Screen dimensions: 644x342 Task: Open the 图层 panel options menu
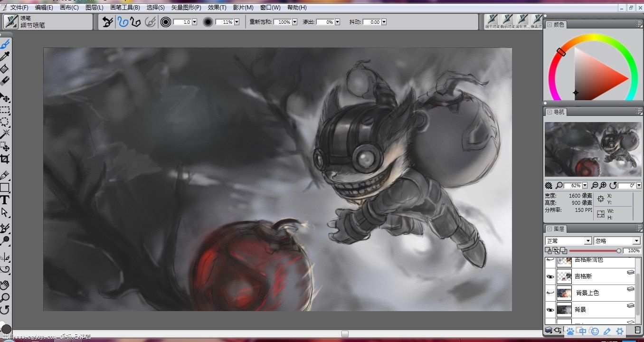point(639,229)
